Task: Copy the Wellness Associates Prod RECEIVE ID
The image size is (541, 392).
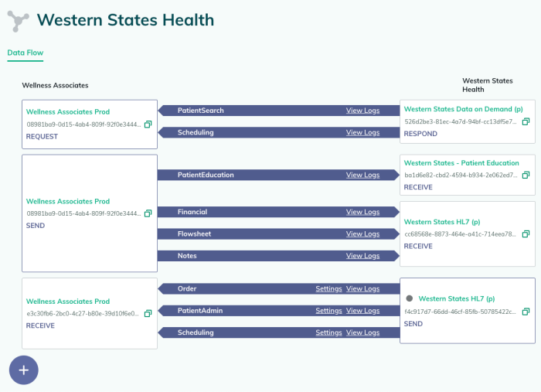Action: click(x=148, y=313)
